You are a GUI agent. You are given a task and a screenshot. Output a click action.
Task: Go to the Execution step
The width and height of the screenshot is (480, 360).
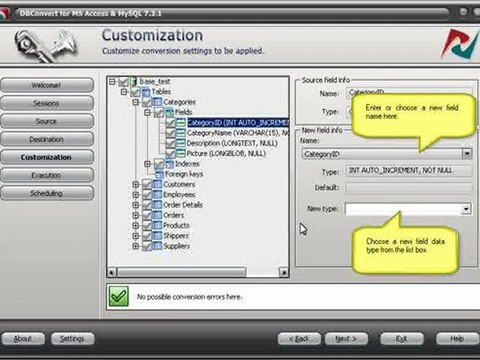(47, 175)
